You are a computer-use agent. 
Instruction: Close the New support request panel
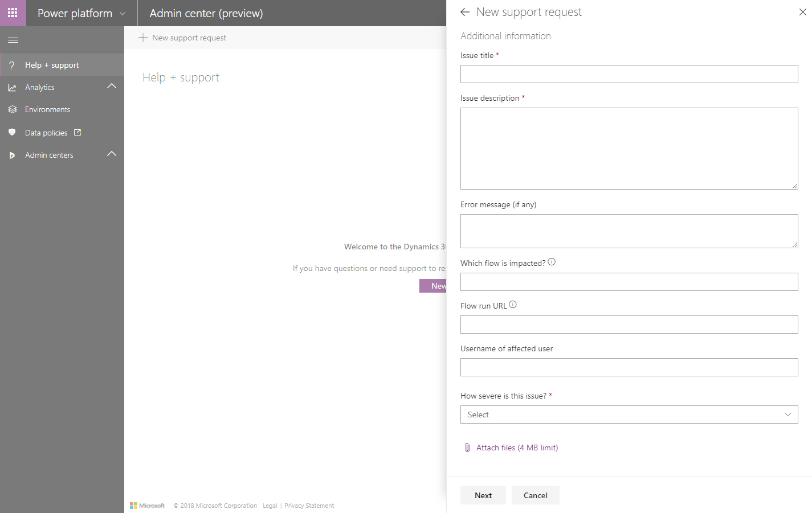coord(802,12)
